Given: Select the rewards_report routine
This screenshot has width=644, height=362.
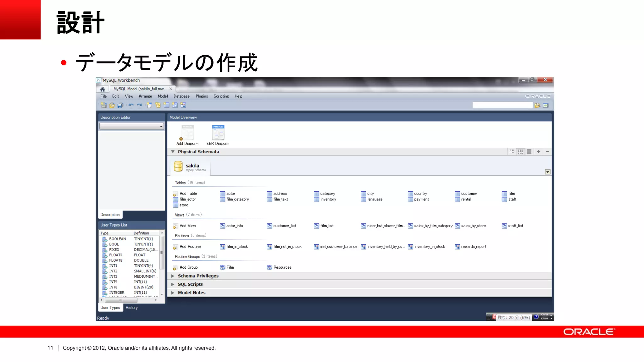Looking at the screenshot, I should coord(470,246).
